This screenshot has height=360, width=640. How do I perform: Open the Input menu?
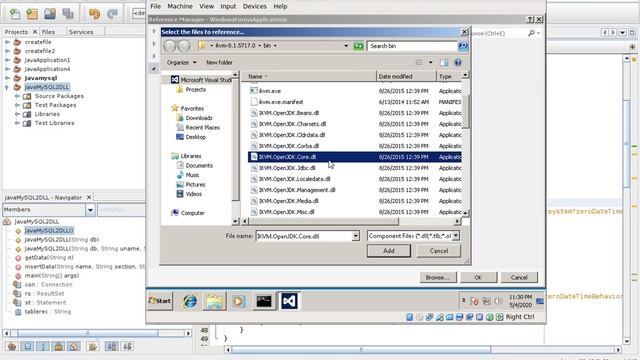click(228, 6)
